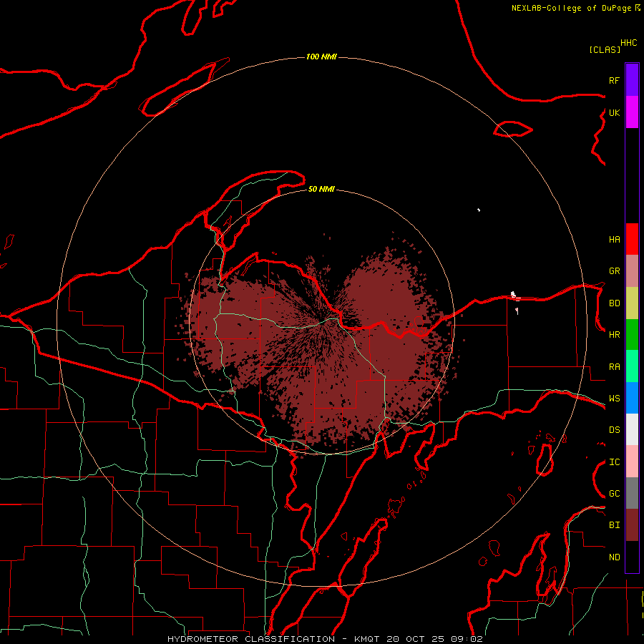Click the WS blue legend swatch

tap(632, 398)
